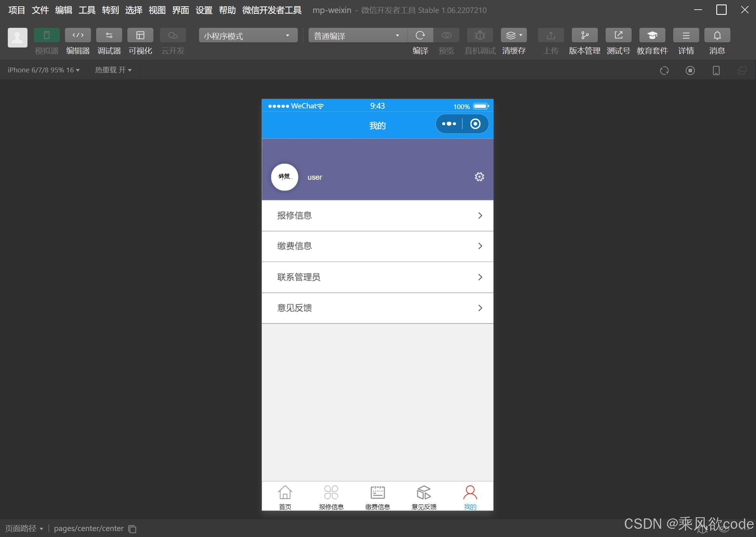Open the 报修信息 repair info list item
This screenshot has height=537, width=756.
pyautogui.click(x=377, y=215)
